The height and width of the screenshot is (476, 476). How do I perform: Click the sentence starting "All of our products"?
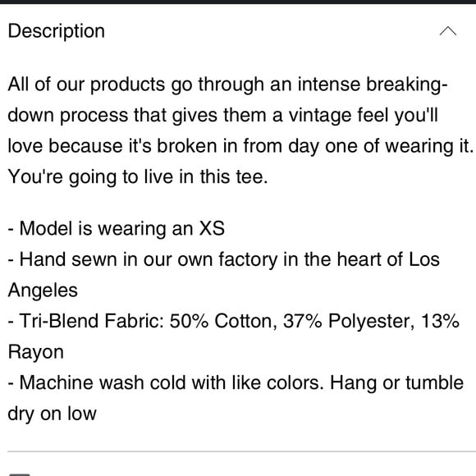240,116
